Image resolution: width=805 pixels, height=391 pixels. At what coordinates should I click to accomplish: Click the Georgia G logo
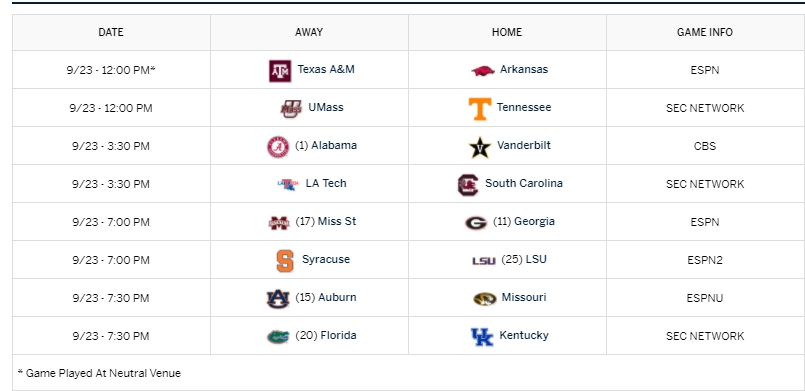pyautogui.click(x=476, y=223)
